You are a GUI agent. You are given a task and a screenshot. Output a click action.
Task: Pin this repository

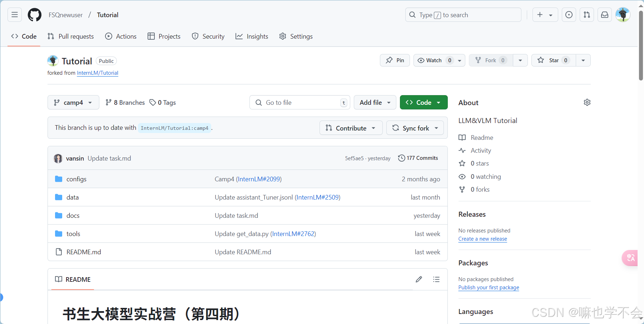(395, 60)
